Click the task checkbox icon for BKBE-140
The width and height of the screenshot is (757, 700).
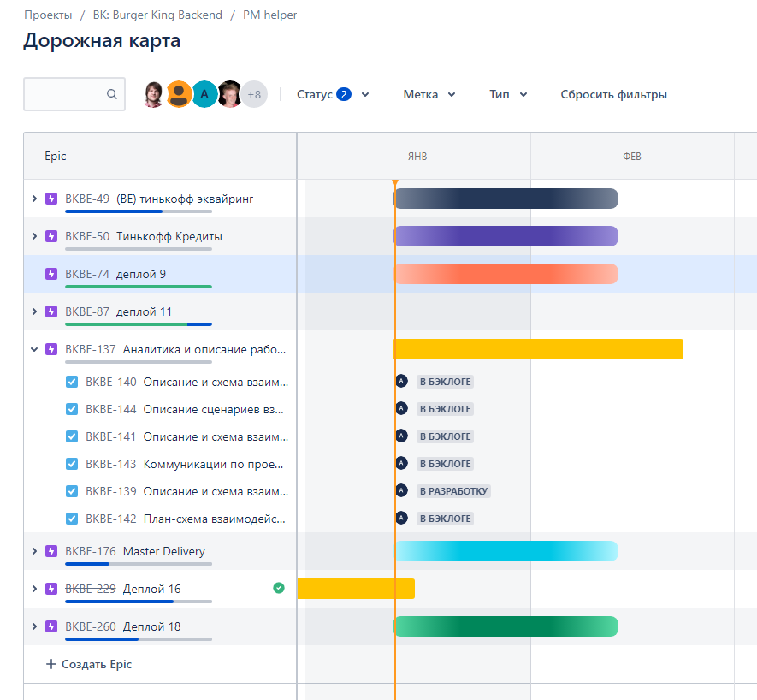point(72,382)
